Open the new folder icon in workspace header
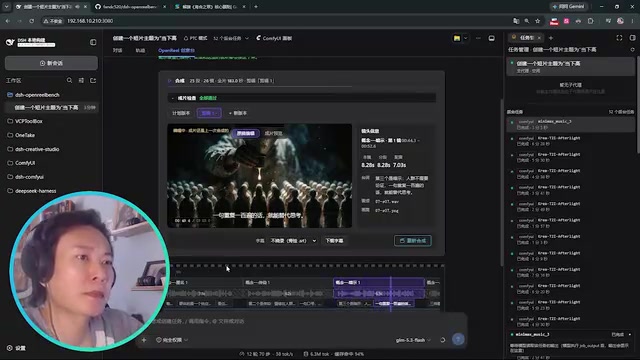Screen dimensions: 640x360 (93, 80)
